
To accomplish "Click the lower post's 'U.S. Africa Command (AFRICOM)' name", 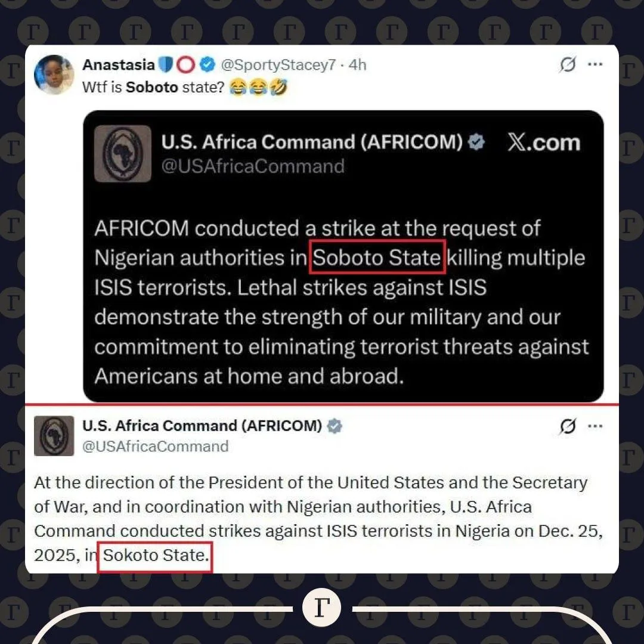I will tap(202, 426).
